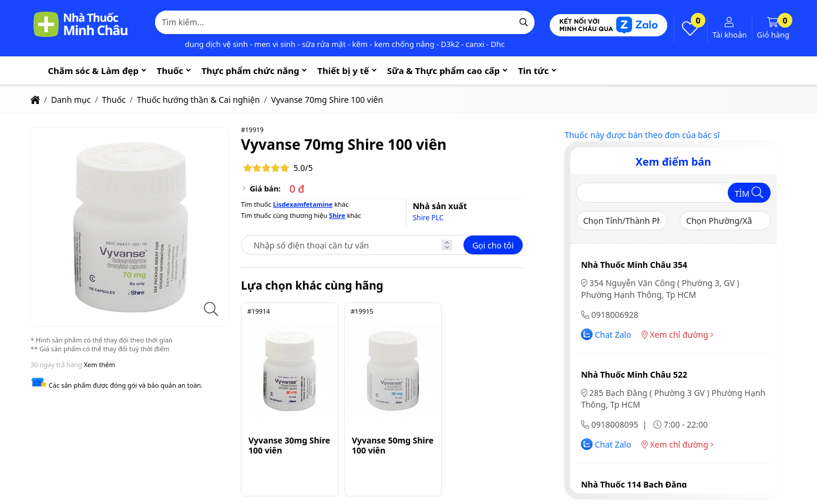This screenshot has width=817, height=504.
Task: Open the Thiết bị y tế menu
Action: [347, 70]
